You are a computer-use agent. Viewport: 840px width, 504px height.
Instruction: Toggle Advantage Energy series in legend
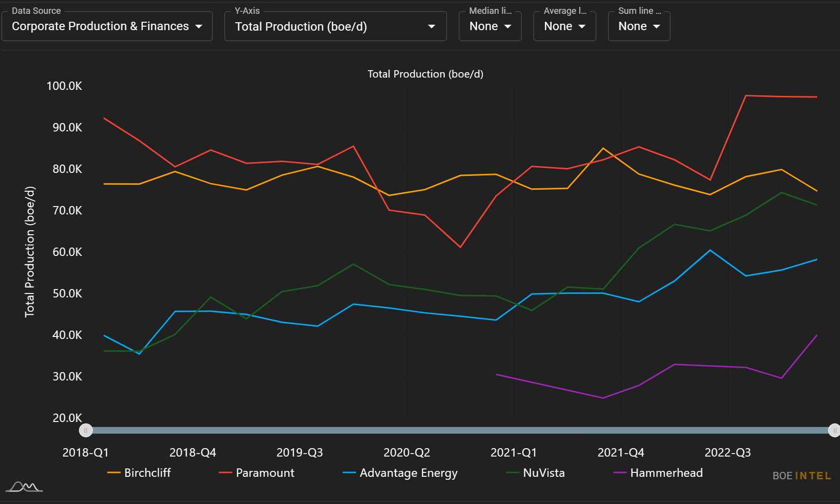point(400,473)
